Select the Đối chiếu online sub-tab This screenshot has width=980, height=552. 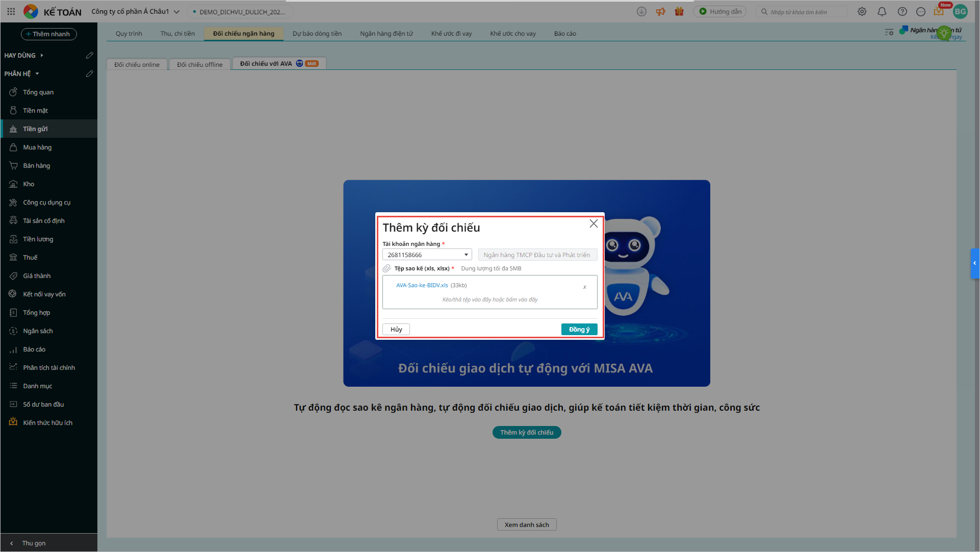click(x=137, y=64)
